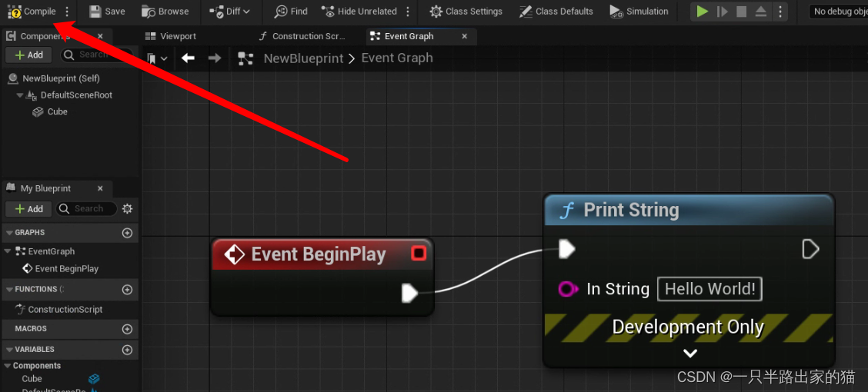Add a new component
Screen dimensions: 868x392
28,55
